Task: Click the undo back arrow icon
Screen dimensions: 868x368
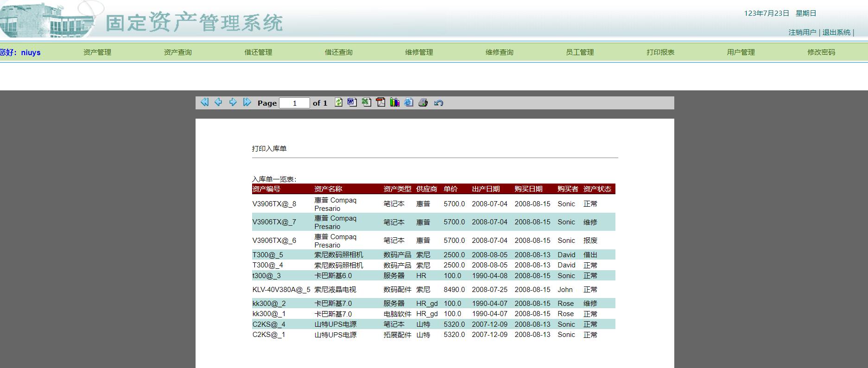Action: click(x=438, y=103)
